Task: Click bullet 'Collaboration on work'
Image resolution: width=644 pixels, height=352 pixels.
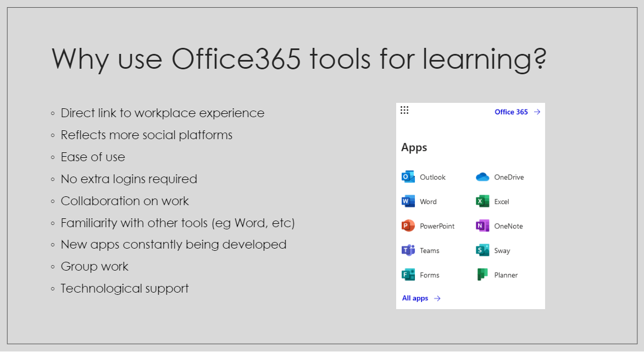Action: tap(125, 201)
